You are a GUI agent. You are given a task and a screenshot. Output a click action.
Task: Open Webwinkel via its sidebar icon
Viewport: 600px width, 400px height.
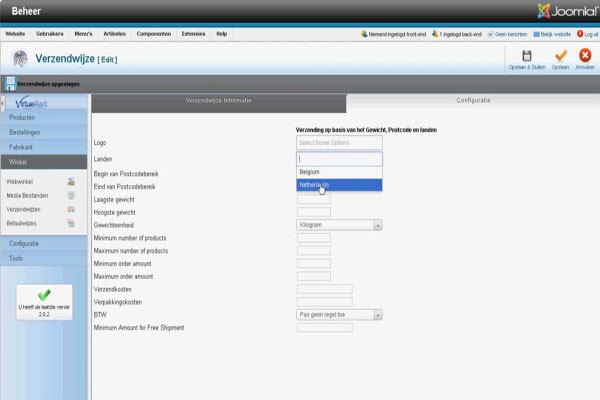[x=71, y=182]
